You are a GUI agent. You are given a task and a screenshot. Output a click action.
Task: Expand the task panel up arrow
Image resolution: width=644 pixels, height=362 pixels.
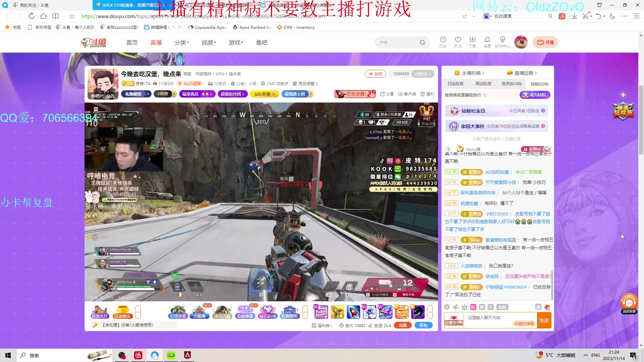click(138, 312)
